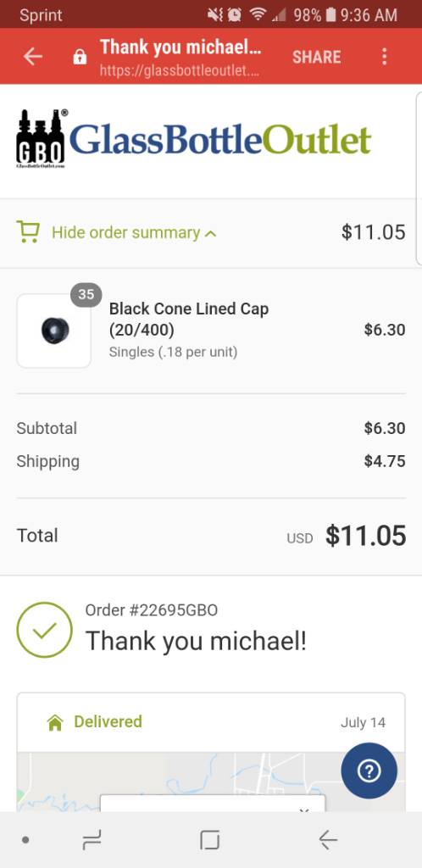
Task: Tap the back arrow in red header
Action: pos(33,57)
